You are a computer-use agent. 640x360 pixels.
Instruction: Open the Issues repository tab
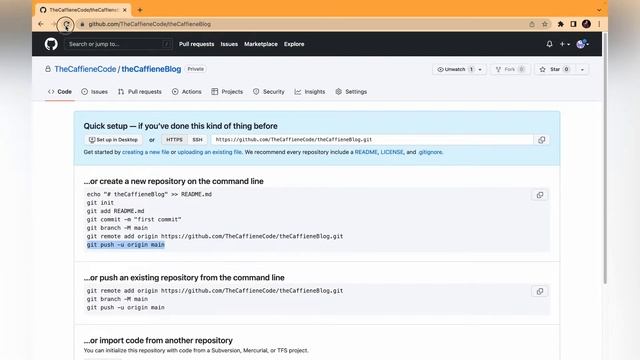click(94, 92)
